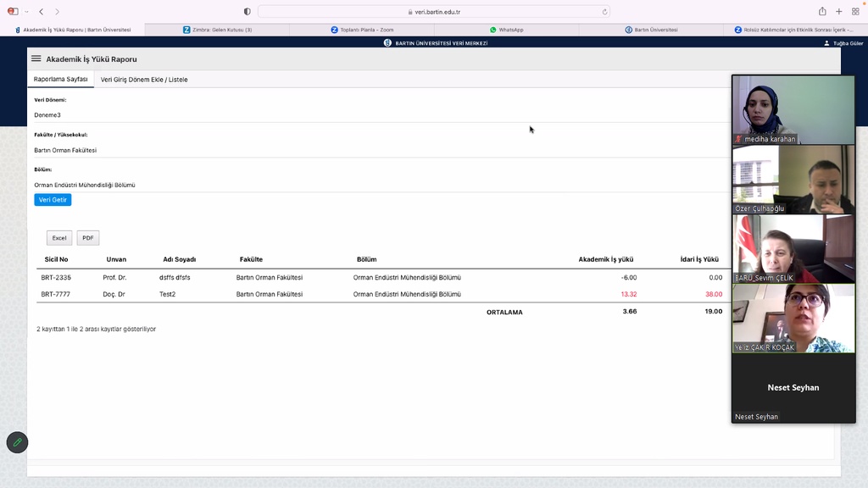Open the Safari share icon
Image resolution: width=868 pixels, height=488 pixels.
click(x=822, y=12)
